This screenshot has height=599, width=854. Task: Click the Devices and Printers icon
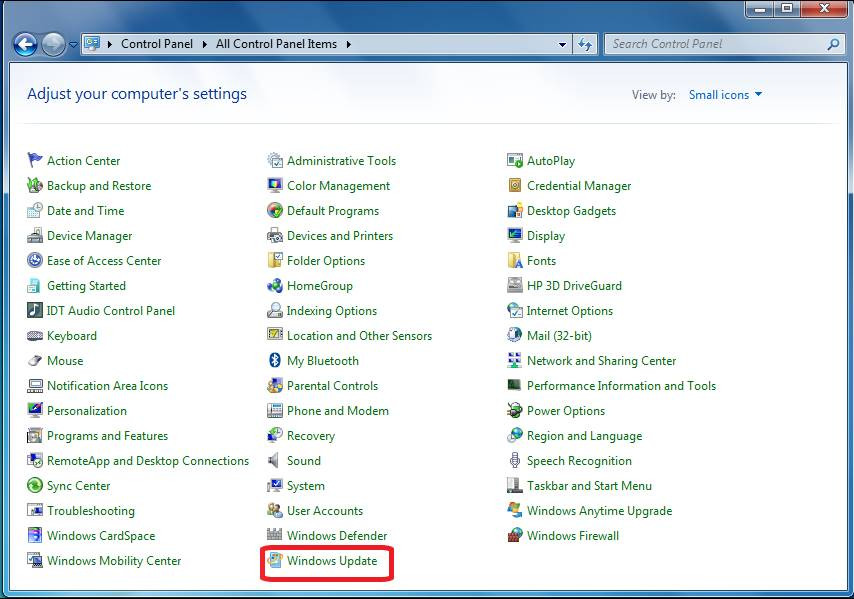click(x=275, y=235)
